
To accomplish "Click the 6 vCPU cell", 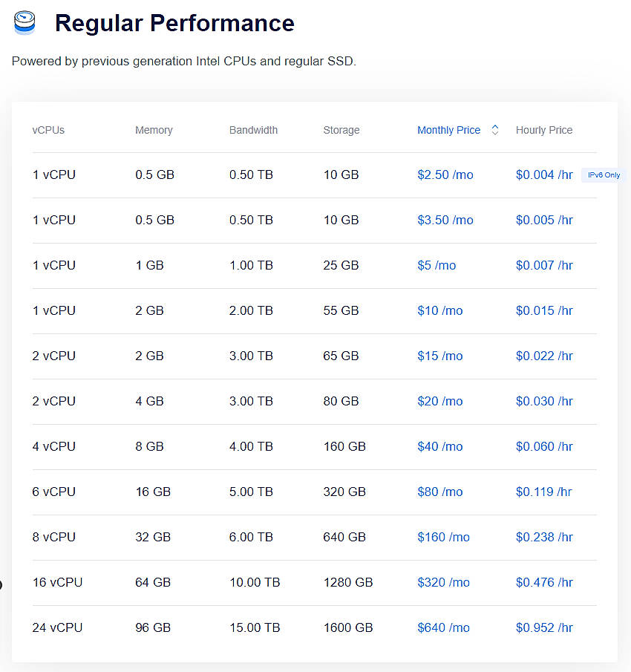I will [x=53, y=492].
